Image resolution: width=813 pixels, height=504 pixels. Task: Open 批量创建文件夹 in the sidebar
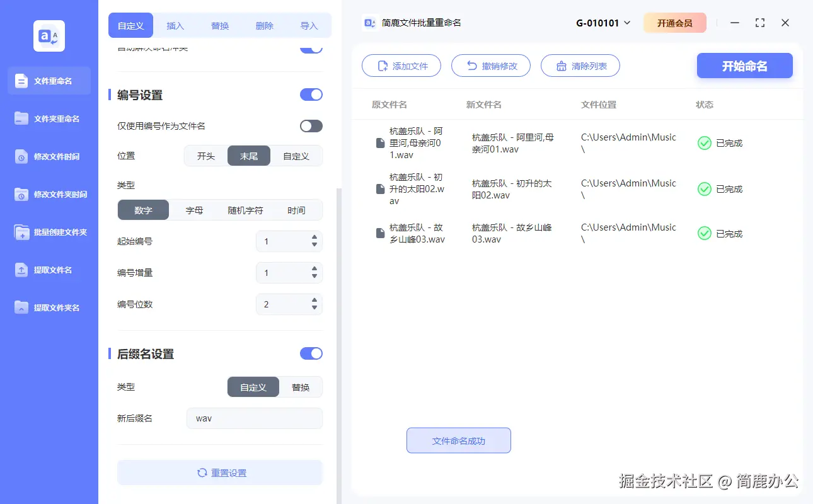click(x=49, y=232)
